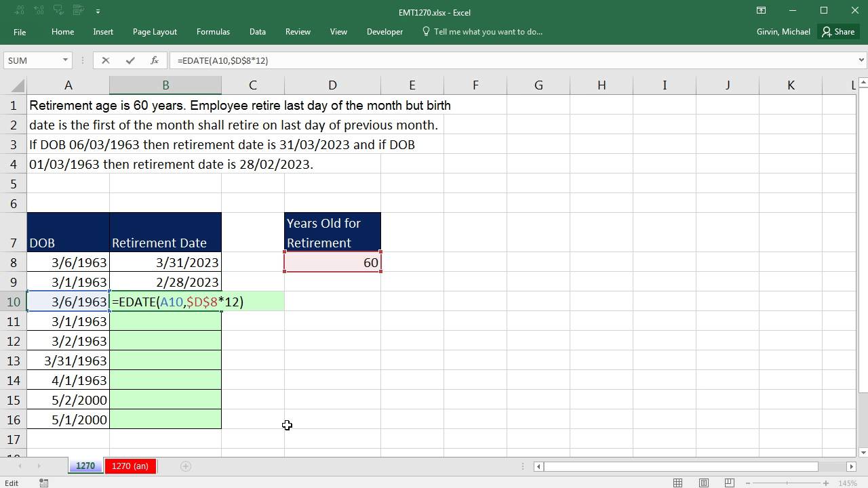
Task: Click cell A13 with 3/31/1963
Action: coord(68,361)
